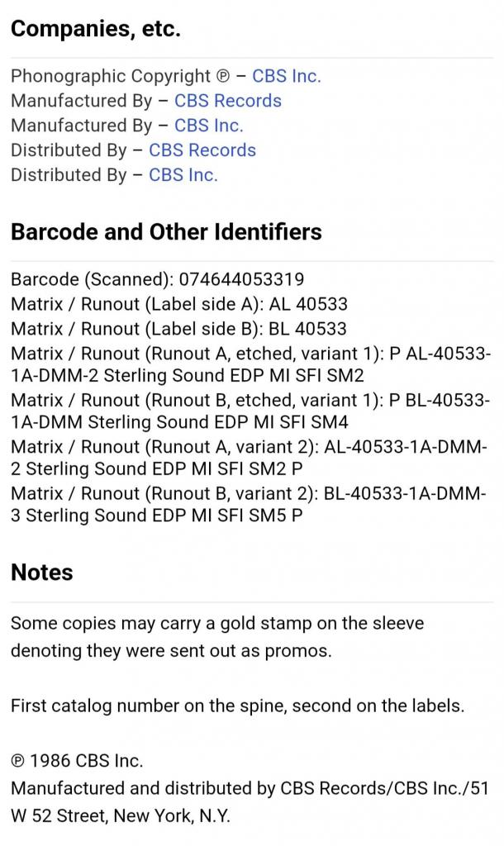Screen dimensions: 504x846
Task: Click the "First catalog number on the spine" note
Action: 237,706
